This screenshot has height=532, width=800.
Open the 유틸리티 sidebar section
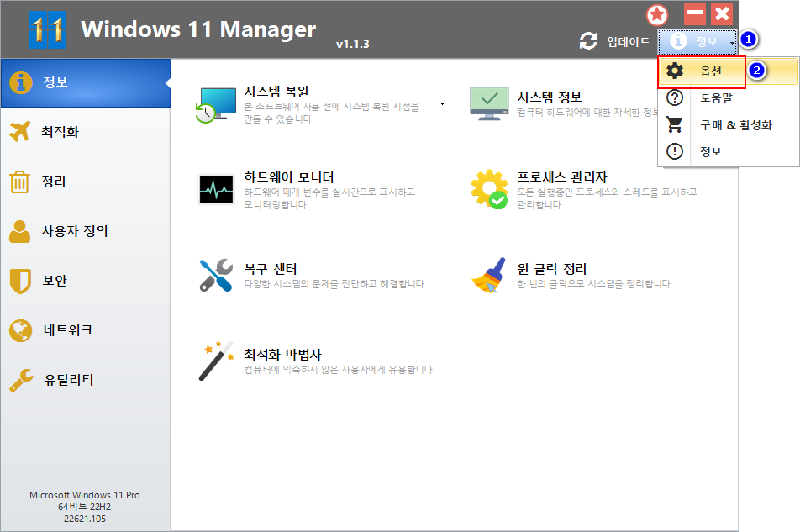click(x=85, y=380)
